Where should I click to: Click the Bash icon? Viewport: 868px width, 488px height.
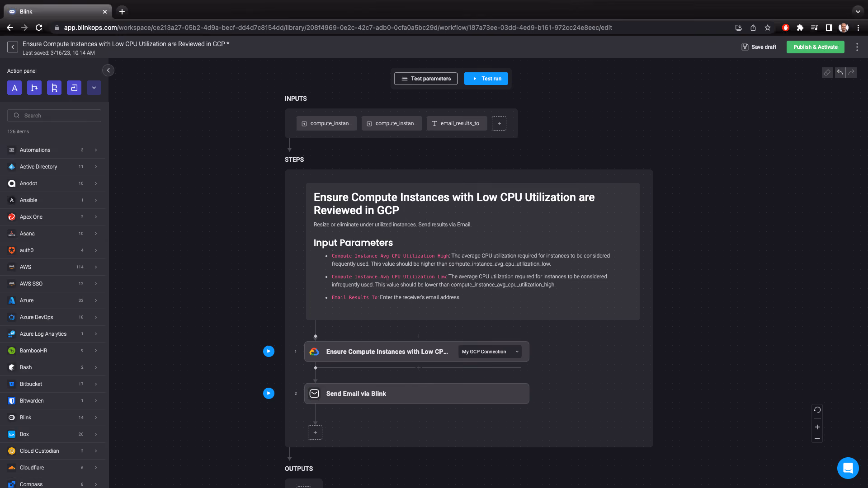12,367
